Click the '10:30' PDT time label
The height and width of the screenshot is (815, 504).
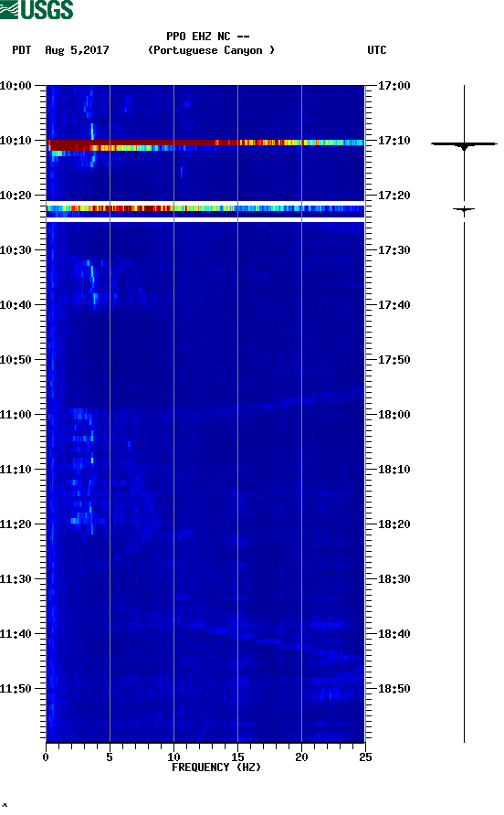16,250
